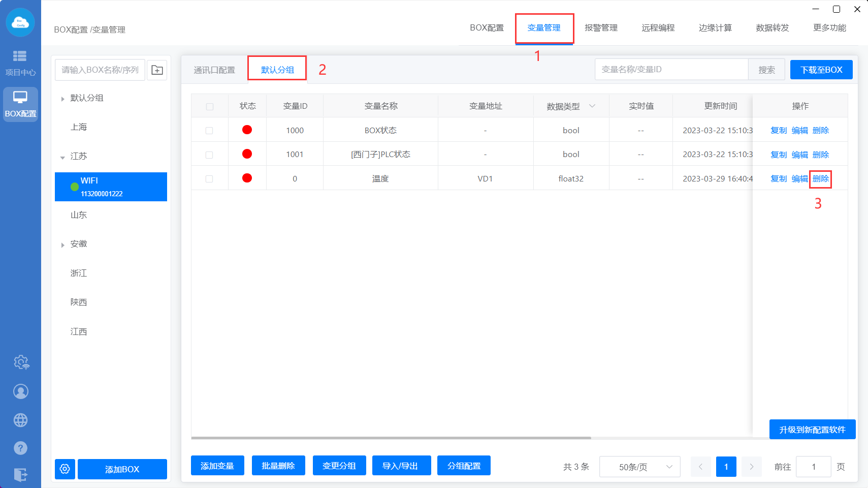
Task: Click the user account icon in sidebar
Action: [20, 391]
